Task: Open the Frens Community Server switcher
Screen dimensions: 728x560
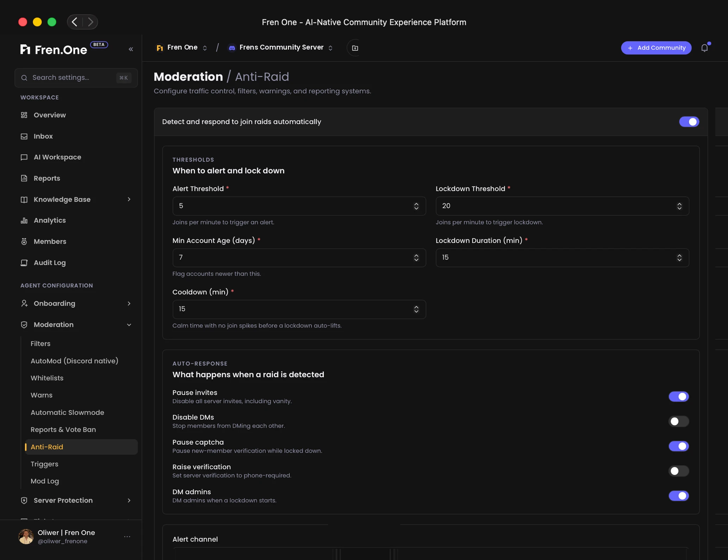Action: [x=281, y=47]
